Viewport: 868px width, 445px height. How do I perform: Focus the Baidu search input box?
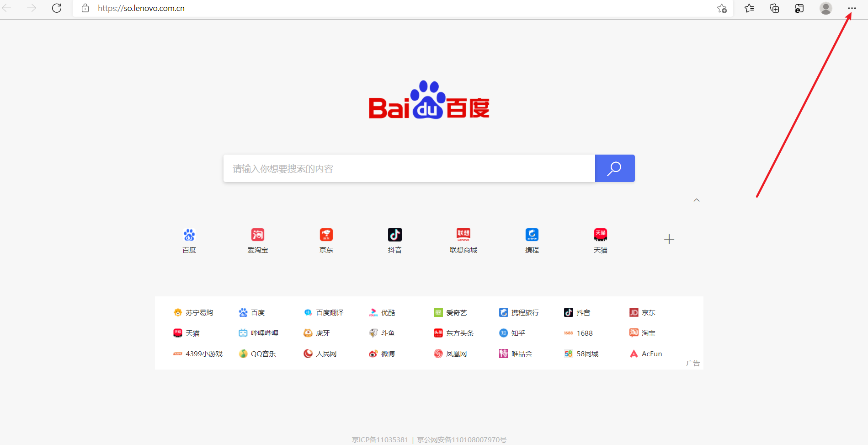(409, 168)
